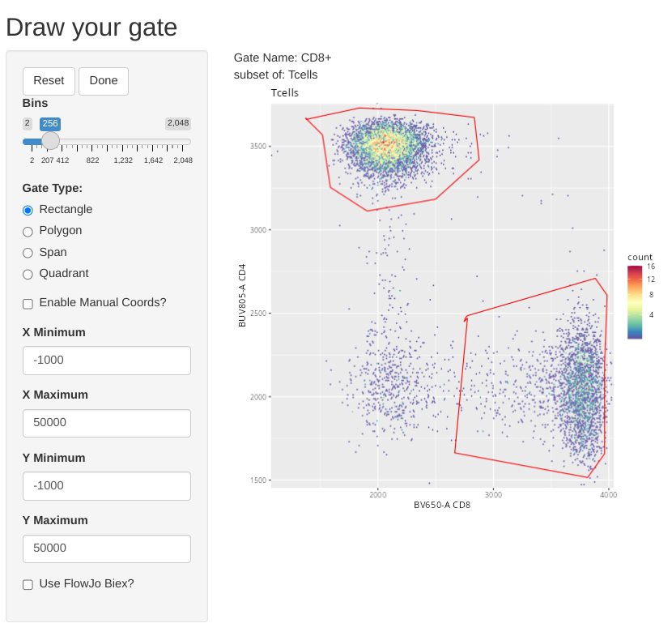This screenshot has height=636, width=672.
Task: Toggle Use FlowJo Biex checkbox
Action: [x=28, y=584]
